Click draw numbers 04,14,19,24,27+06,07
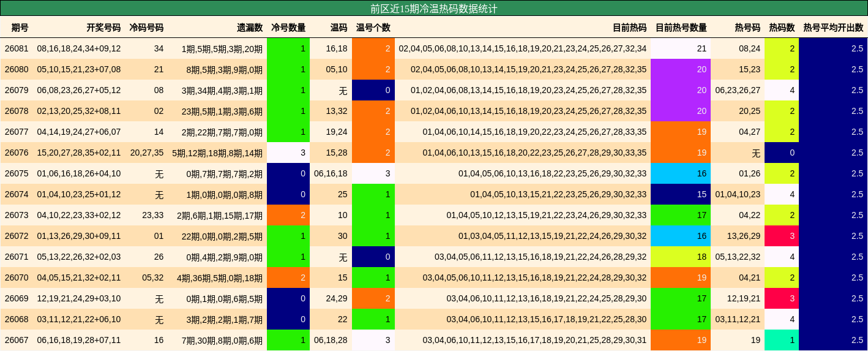The height and width of the screenshot is (351, 868). click(x=79, y=132)
